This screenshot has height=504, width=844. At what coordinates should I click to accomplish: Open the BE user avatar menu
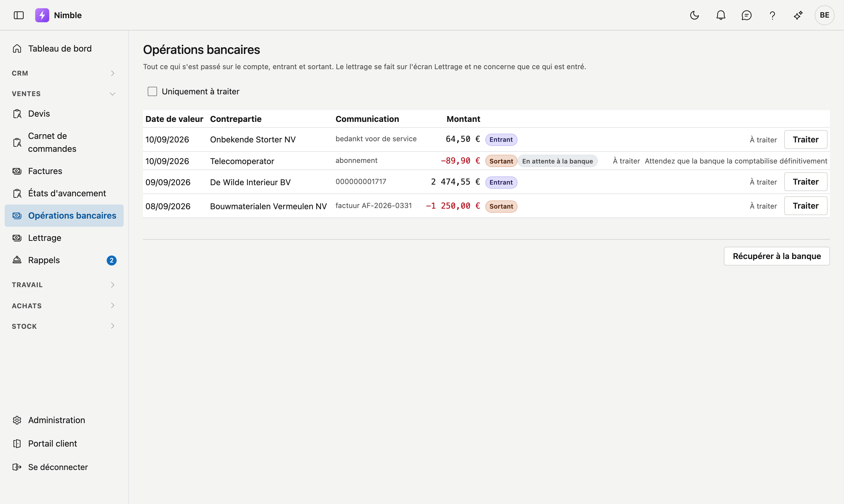[x=824, y=15]
